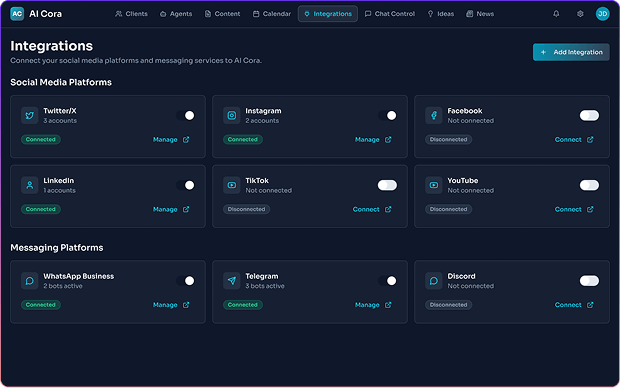Click the 'Social Media Platforms' heading
The image size is (620, 388).
click(x=61, y=82)
